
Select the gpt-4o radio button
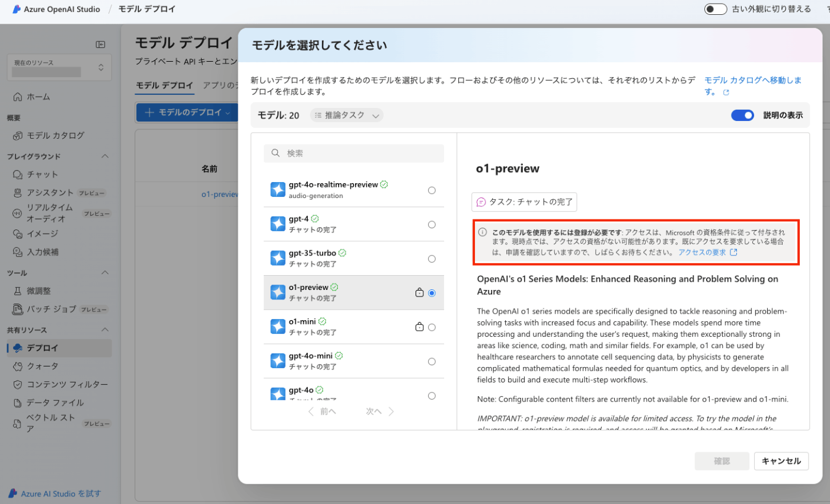(x=432, y=395)
